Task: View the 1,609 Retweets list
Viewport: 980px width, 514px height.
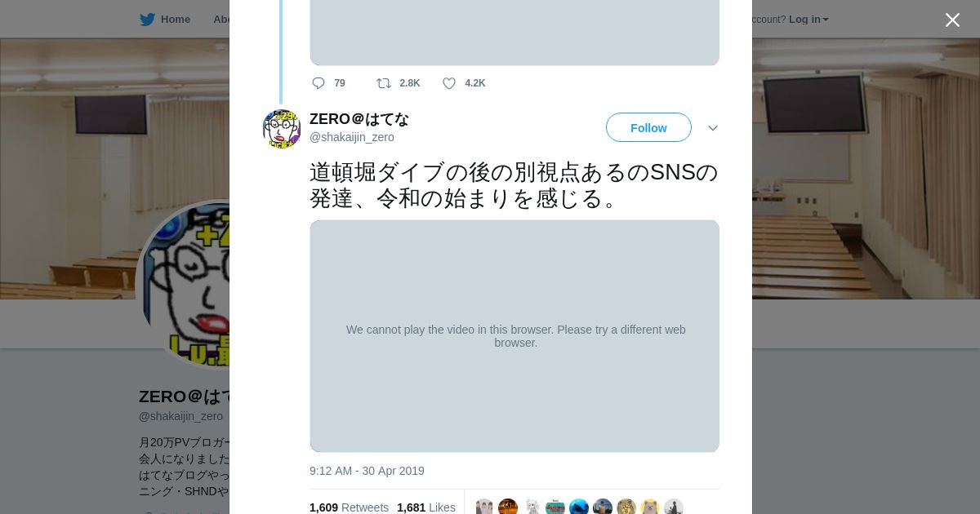Action: (349, 507)
